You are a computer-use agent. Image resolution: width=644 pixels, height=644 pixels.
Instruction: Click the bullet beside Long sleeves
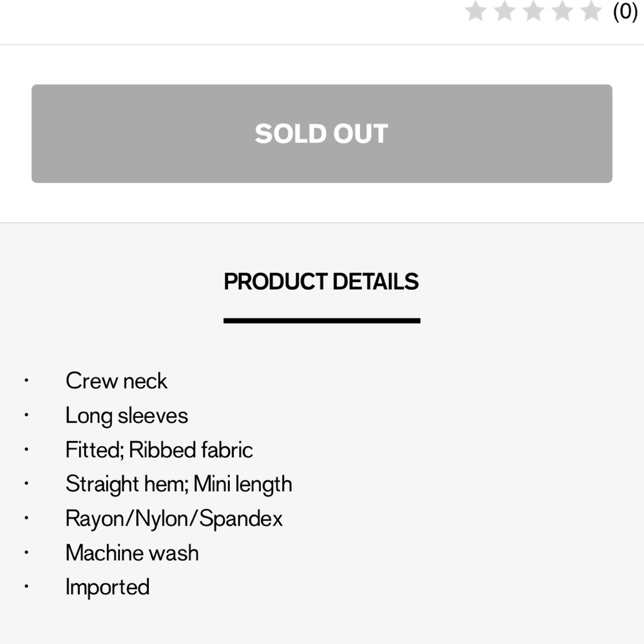tap(26, 416)
